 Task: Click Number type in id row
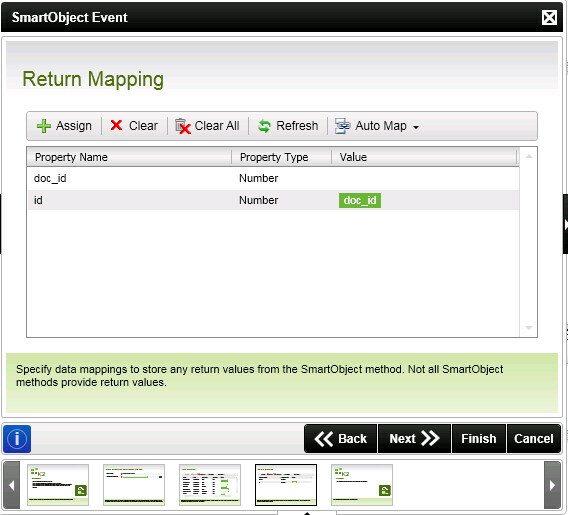pyautogui.click(x=259, y=200)
